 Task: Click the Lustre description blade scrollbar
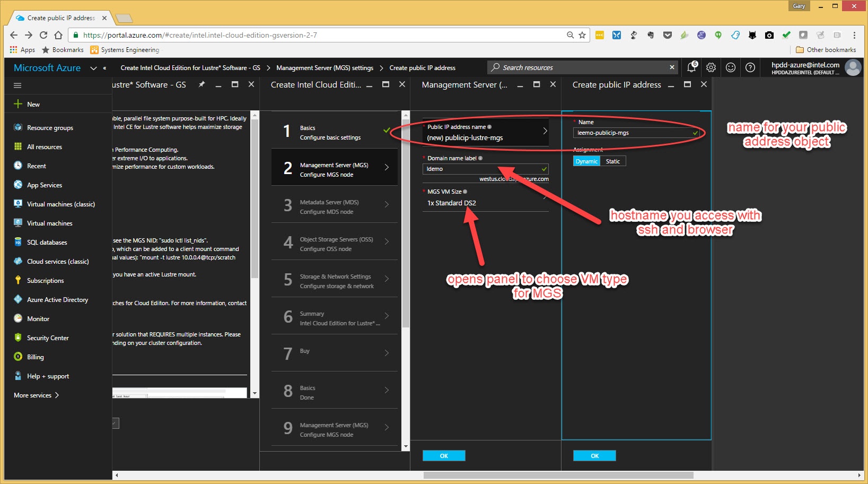pos(255,197)
